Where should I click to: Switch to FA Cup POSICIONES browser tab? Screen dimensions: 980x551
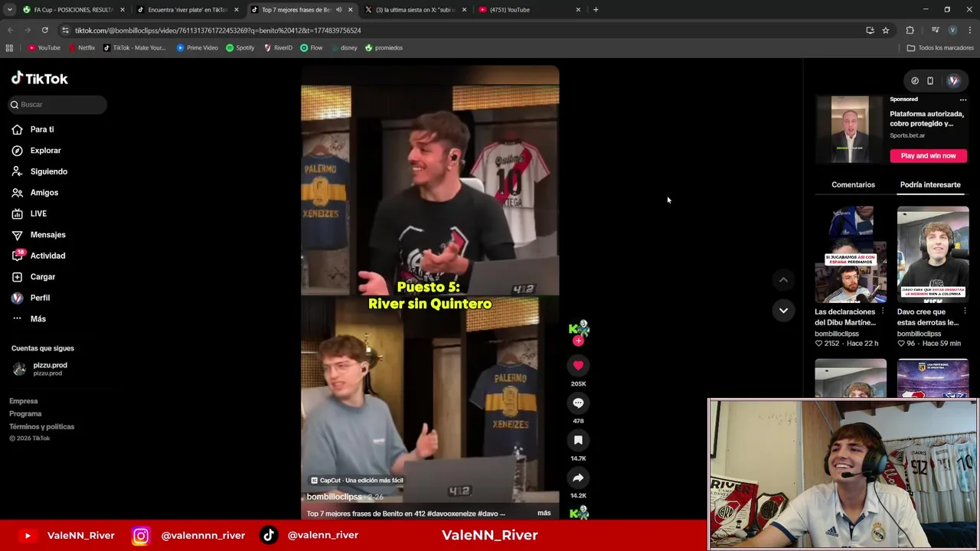coord(68,10)
